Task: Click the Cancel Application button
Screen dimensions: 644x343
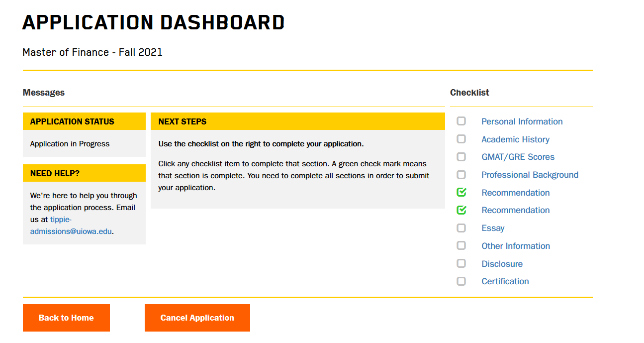Action: coord(197,318)
